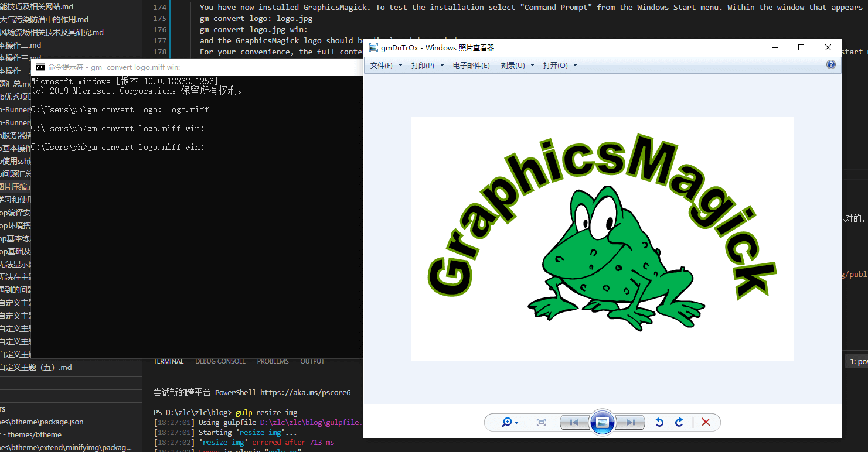Screen dimensions: 868x452
Task: Switch to the PROBLEMS tab
Action: tap(273, 361)
